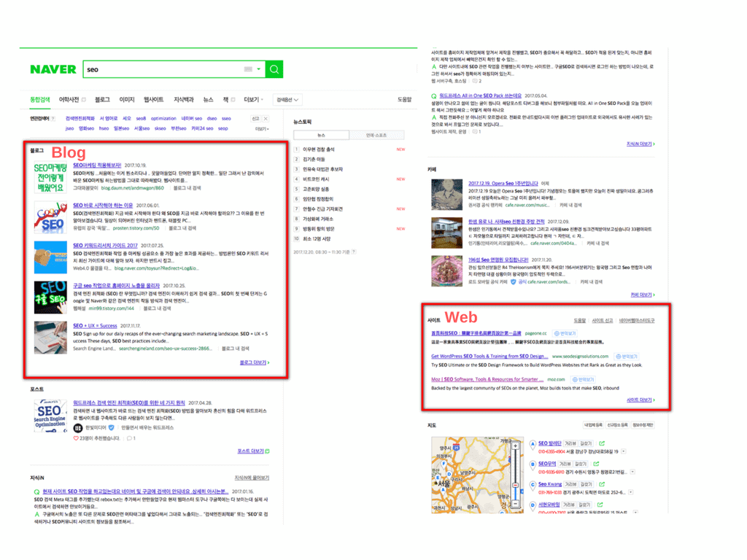Click the comment bubble icon under the post
Screen dimensions: 747x560
[x=129, y=438]
